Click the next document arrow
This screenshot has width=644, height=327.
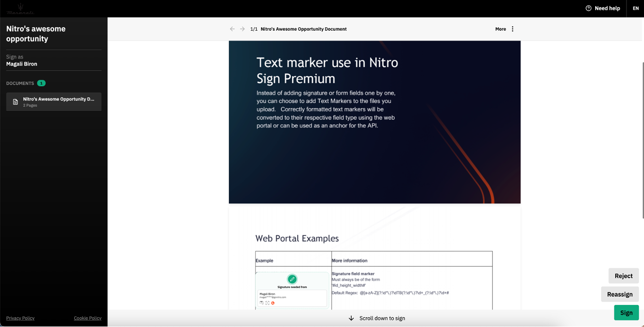click(242, 29)
